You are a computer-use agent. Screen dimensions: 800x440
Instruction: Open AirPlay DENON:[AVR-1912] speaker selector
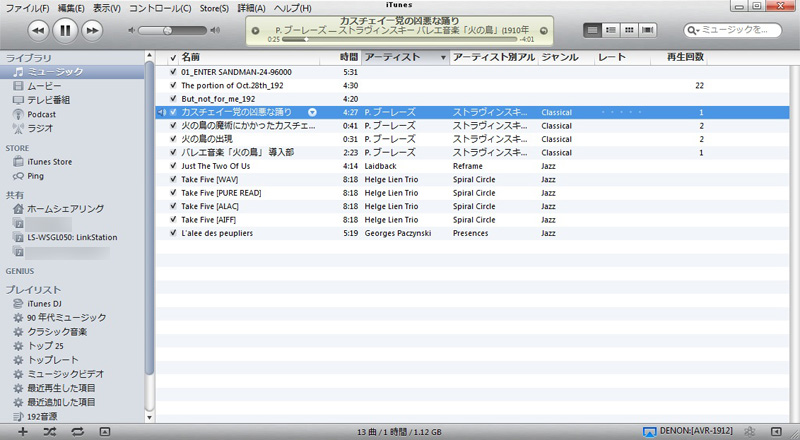(x=688, y=431)
